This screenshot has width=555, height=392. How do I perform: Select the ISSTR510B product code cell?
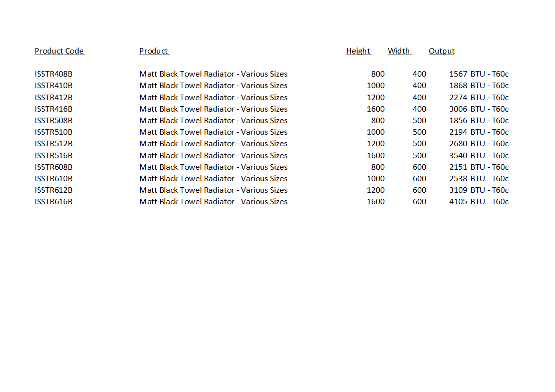54,132
